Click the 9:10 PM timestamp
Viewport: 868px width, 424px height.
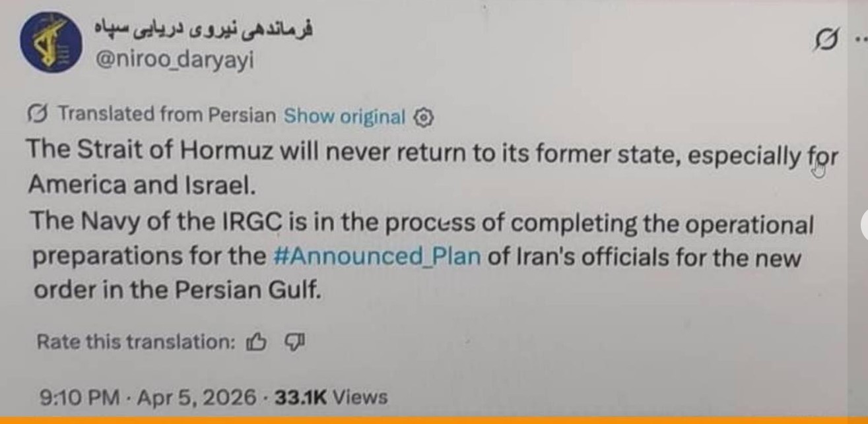point(80,397)
